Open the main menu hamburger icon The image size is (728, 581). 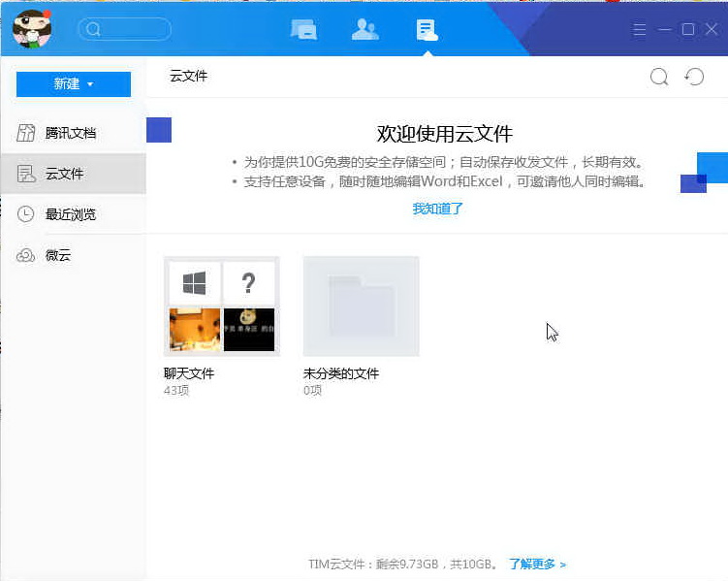(x=640, y=29)
